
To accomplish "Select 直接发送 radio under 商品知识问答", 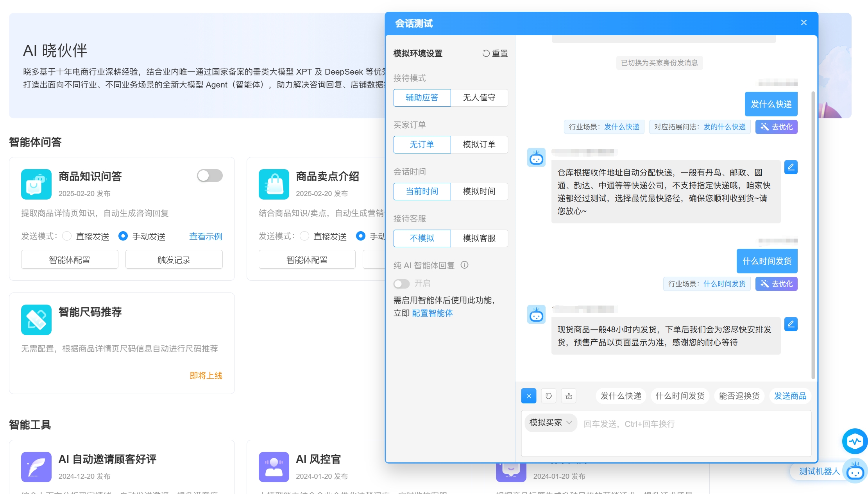I will [x=67, y=236].
